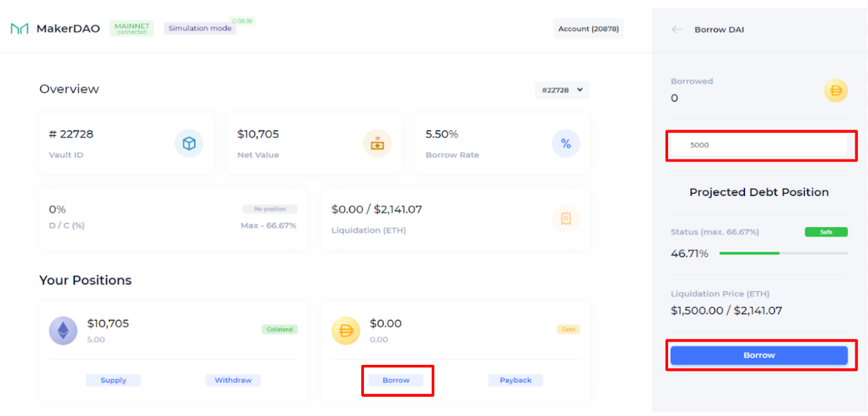The height and width of the screenshot is (416, 868).
Task: Click the Status (max. 66.67%) label
Action: (x=715, y=232)
